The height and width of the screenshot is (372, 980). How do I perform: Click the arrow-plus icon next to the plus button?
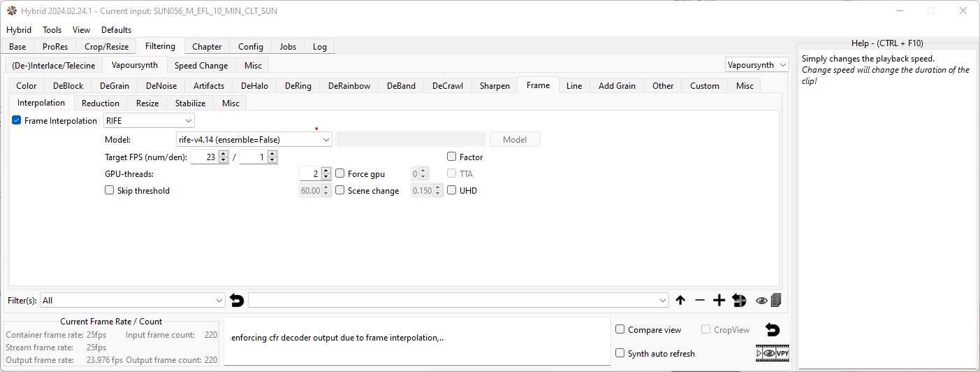tap(739, 301)
